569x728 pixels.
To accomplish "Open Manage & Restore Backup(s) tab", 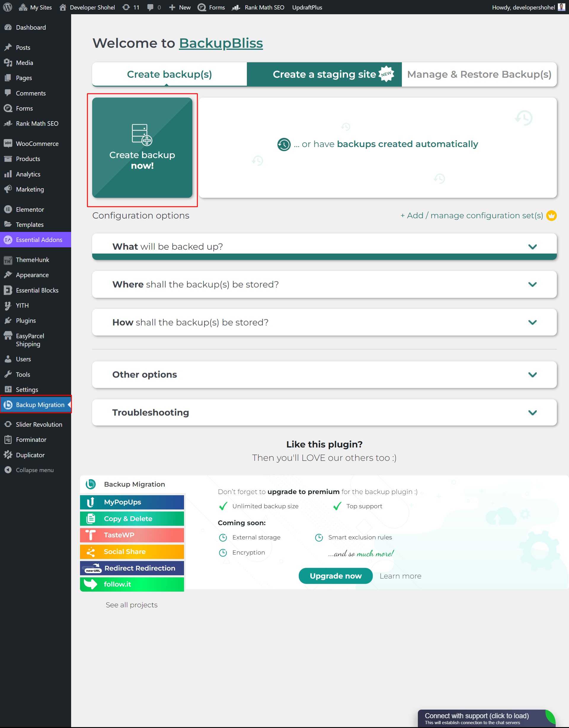I will (x=479, y=74).
